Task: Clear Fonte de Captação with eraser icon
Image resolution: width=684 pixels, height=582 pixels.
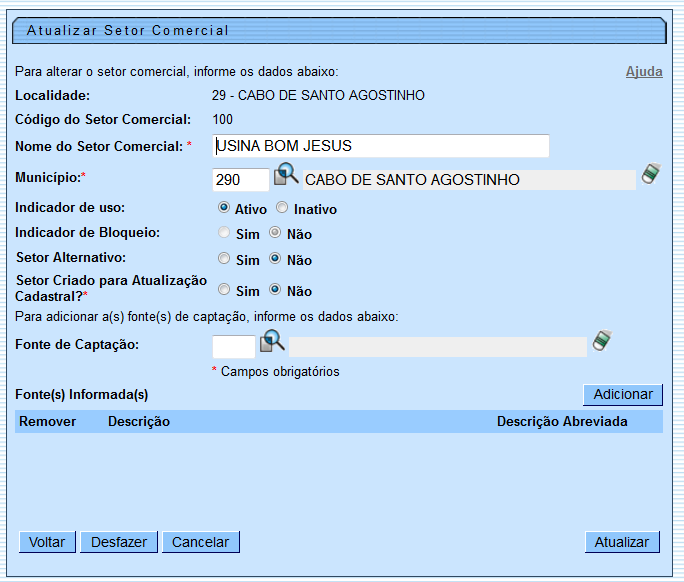Action: click(601, 341)
